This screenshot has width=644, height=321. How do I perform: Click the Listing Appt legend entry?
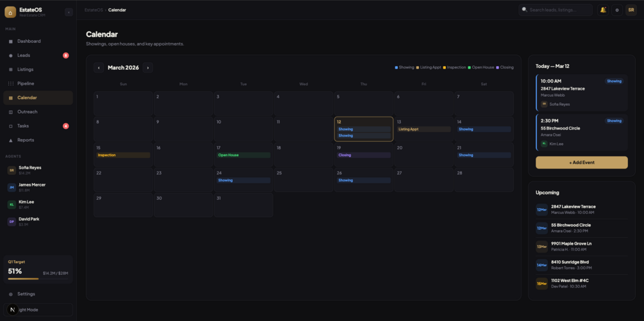pyautogui.click(x=429, y=67)
